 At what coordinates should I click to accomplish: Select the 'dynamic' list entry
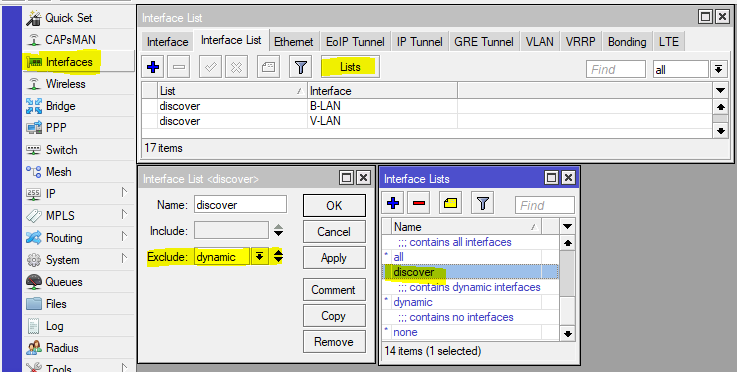click(470, 302)
